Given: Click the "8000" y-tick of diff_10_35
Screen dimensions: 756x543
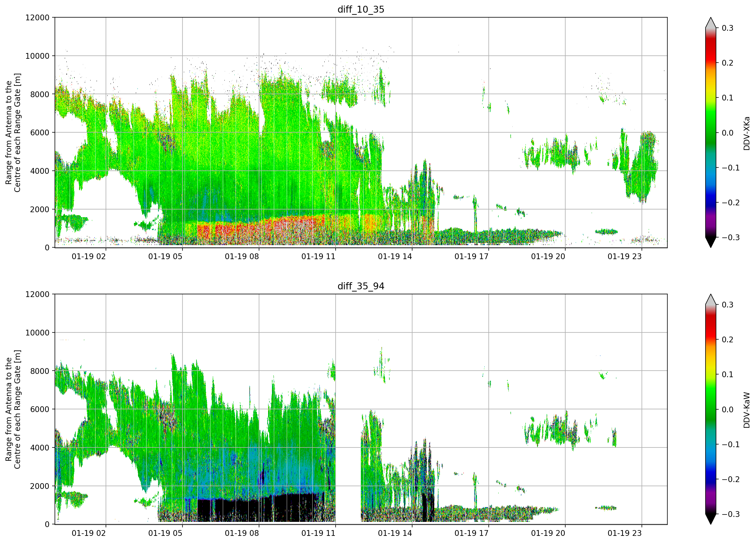Looking at the screenshot, I should (x=40, y=94).
